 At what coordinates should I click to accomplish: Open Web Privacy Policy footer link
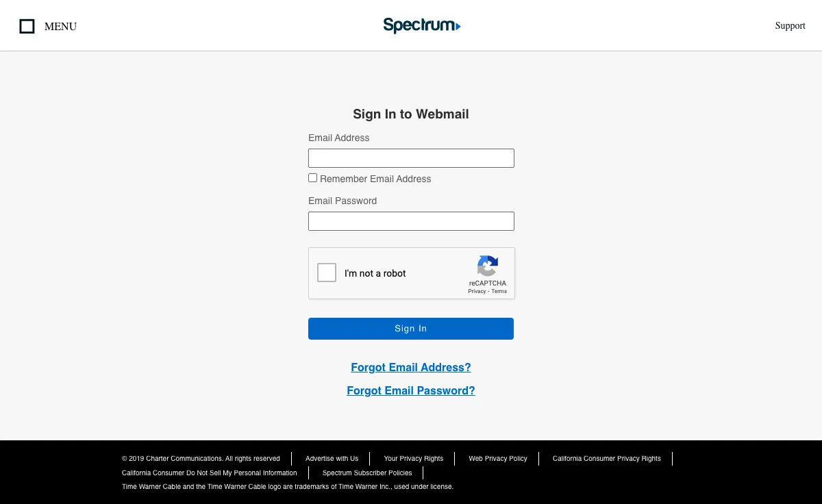(x=498, y=459)
